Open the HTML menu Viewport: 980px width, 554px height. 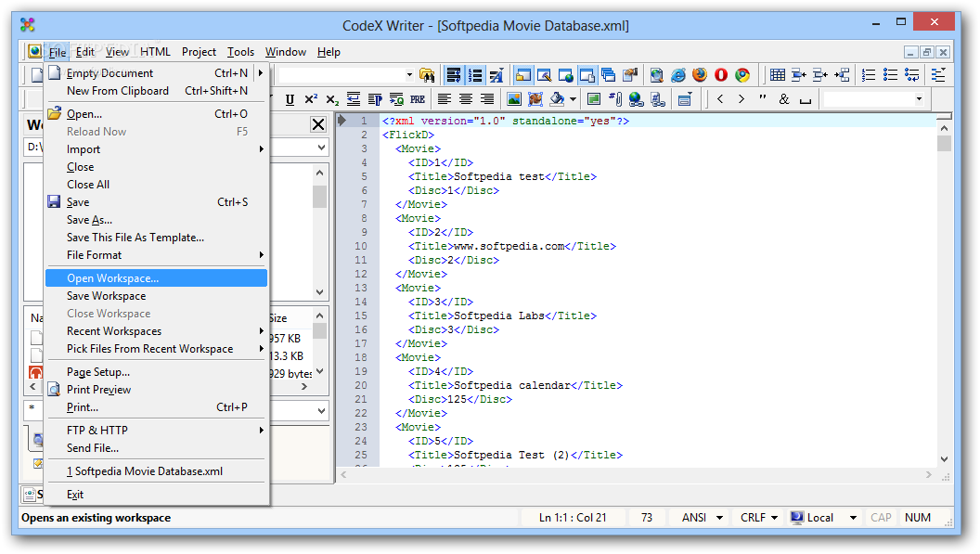click(155, 52)
